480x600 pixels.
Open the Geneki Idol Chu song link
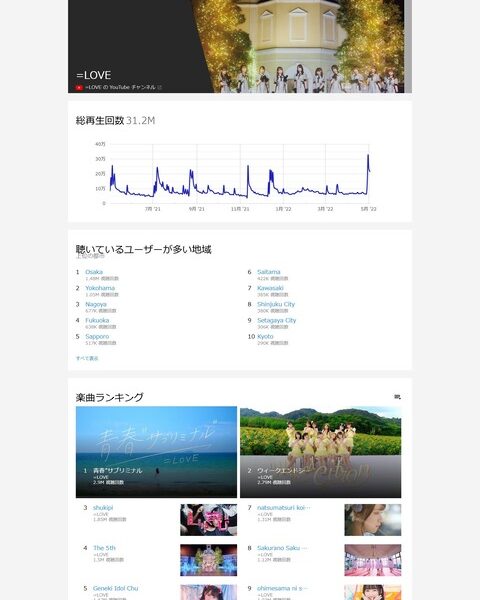[116, 588]
